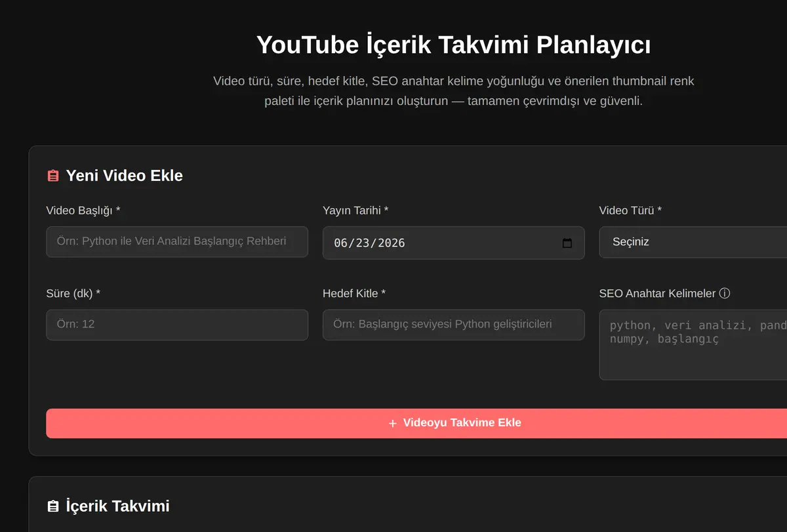
Task: Click the YouTube İçerik Takvimi Planlayıcı title
Action: click(454, 45)
